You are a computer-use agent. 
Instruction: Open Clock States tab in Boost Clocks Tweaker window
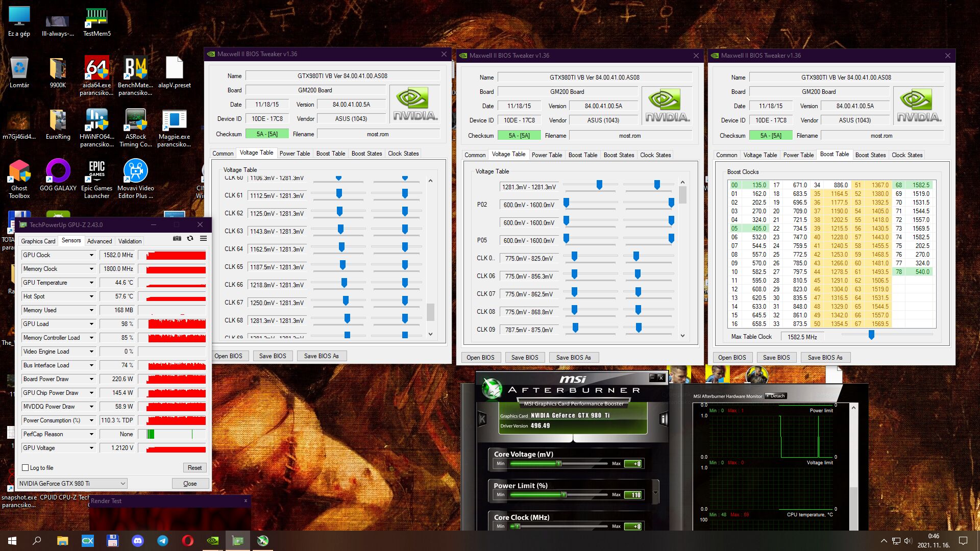click(x=907, y=155)
